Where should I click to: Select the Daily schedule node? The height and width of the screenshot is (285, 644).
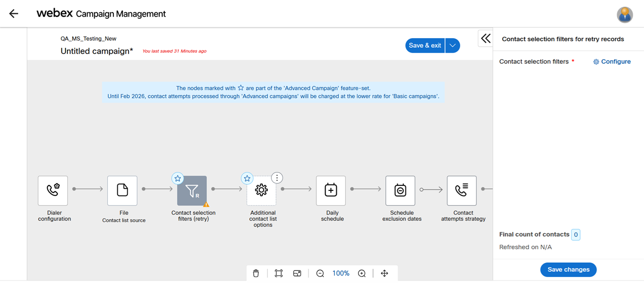331,191
